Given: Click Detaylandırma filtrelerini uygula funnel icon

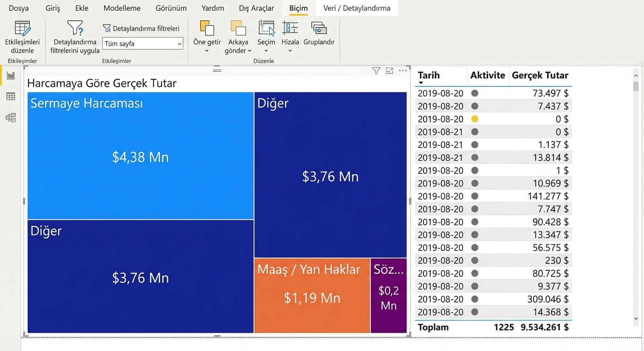Looking at the screenshot, I should [x=75, y=28].
